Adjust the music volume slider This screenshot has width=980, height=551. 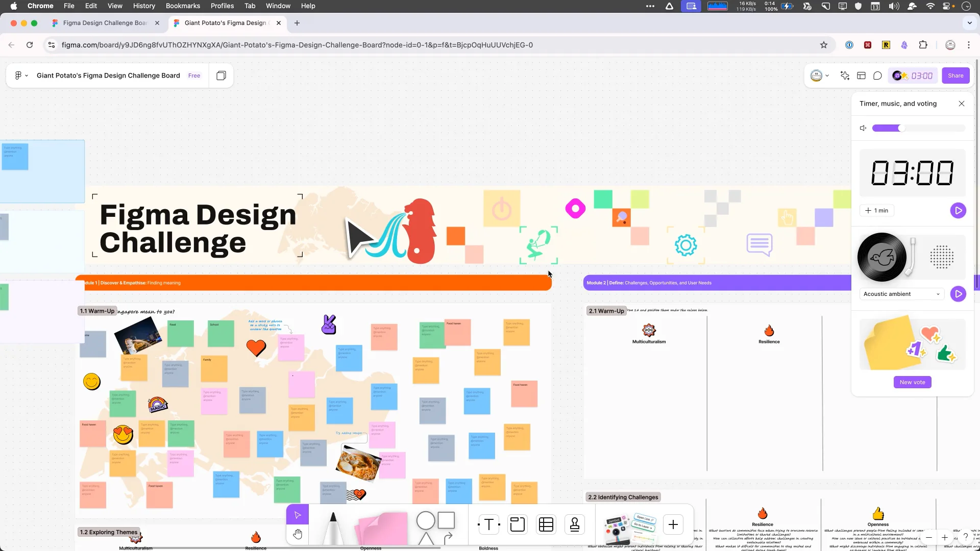pos(919,128)
